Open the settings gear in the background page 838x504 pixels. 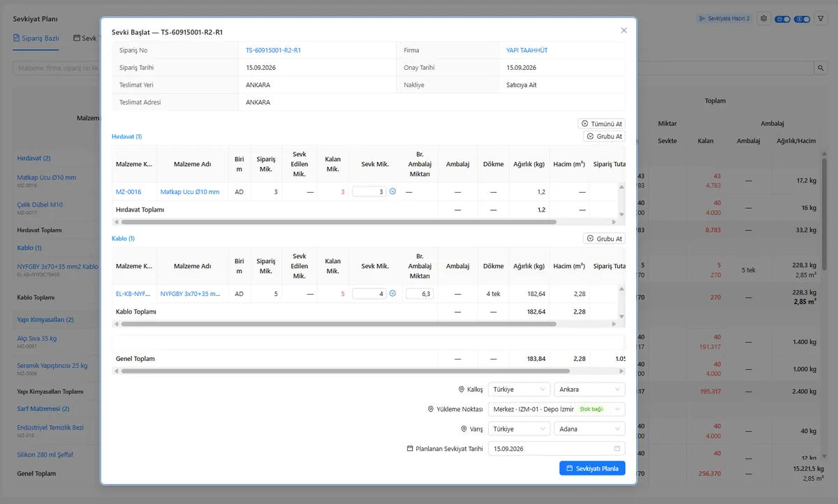click(763, 19)
